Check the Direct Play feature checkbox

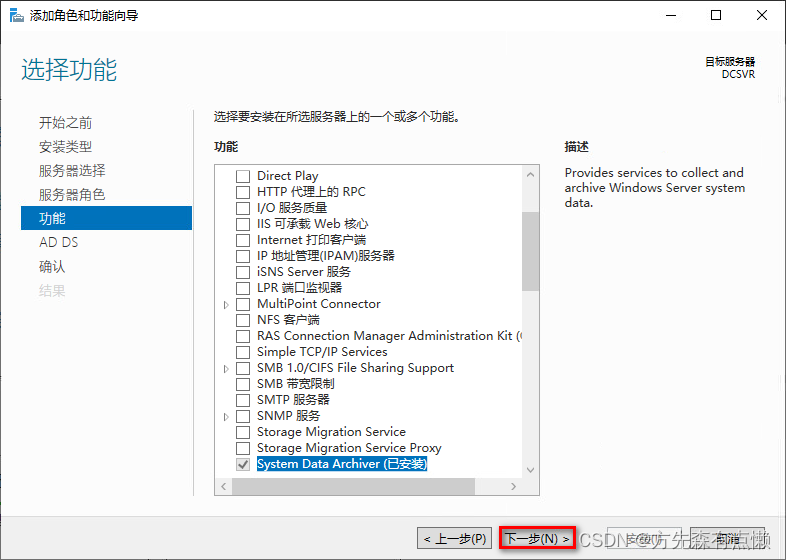pos(243,176)
